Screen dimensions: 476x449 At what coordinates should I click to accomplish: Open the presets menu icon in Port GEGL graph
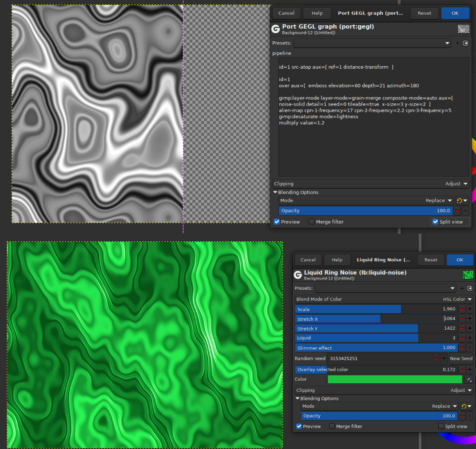pos(466,43)
